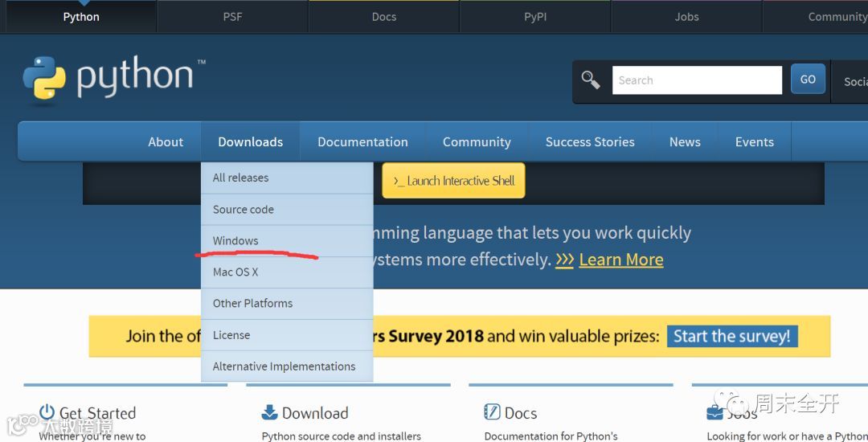Viewport: 868px width, 442px height.
Task: Open the Community main navigation menu
Action: tap(477, 141)
